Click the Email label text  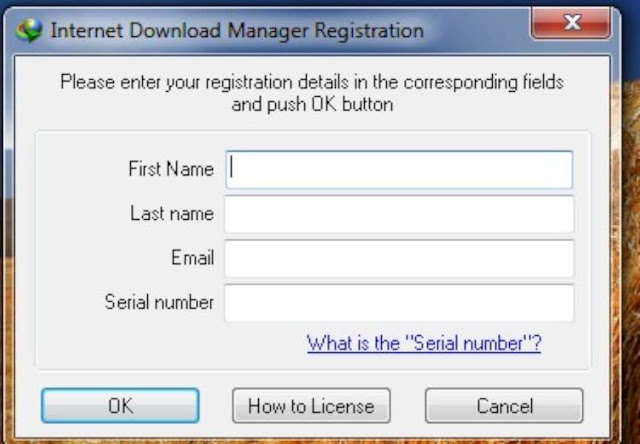tap(193, 258)
